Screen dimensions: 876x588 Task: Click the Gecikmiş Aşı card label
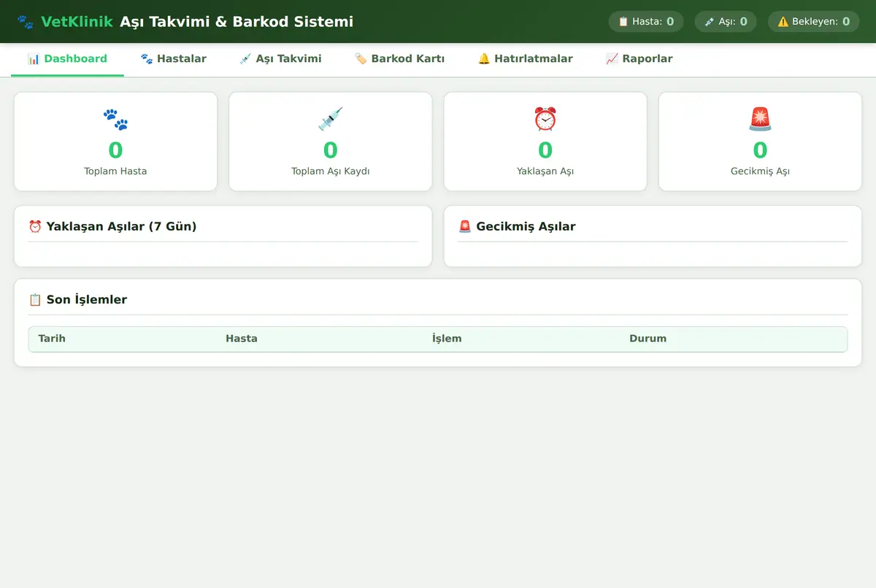[x=760, y=171]
